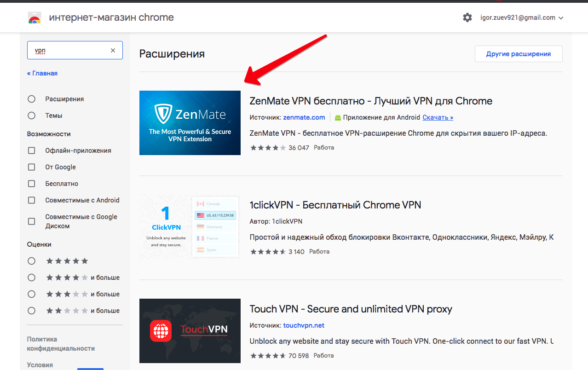Enable the Бесплатно checkbox
Viewport: 588px width, 370px height.
(32, 184)
